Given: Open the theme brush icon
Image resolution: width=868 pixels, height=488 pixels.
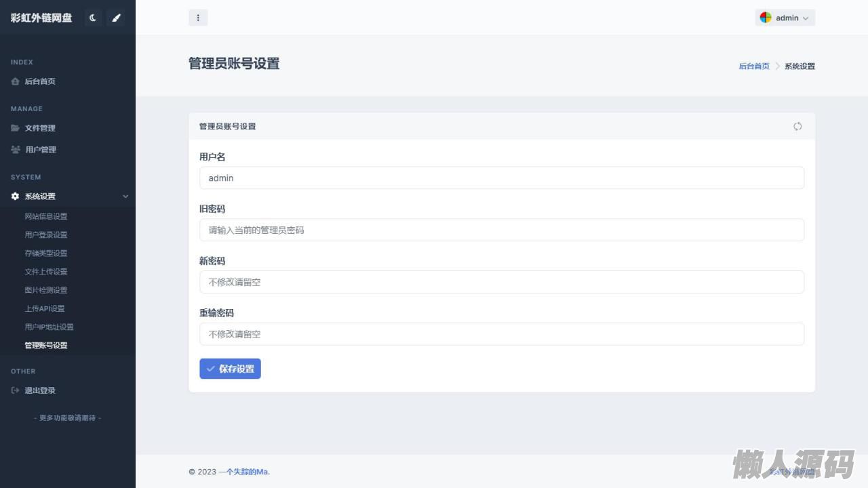Looking at the screenshot, I should pos(116,18).
